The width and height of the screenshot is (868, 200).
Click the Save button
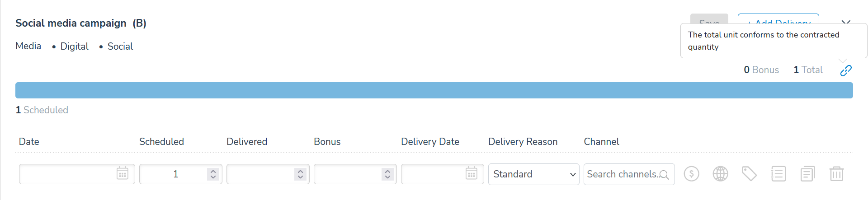709,20
